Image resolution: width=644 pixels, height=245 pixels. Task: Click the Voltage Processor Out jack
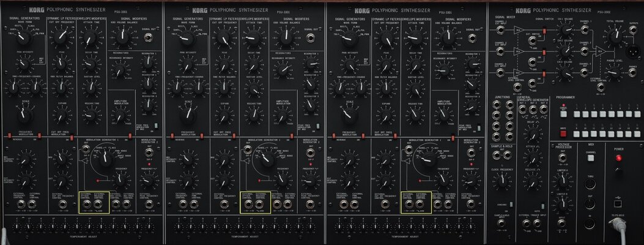[562, 157]
